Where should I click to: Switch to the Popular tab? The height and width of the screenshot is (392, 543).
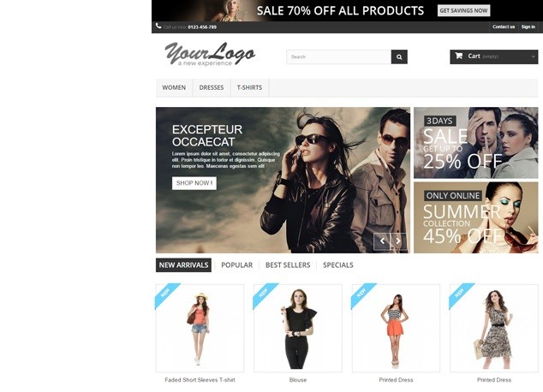237,265
